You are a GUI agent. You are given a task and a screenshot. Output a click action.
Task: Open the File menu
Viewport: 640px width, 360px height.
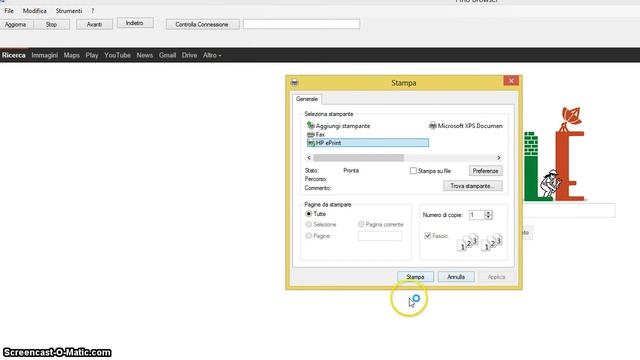tap(9, 11)
